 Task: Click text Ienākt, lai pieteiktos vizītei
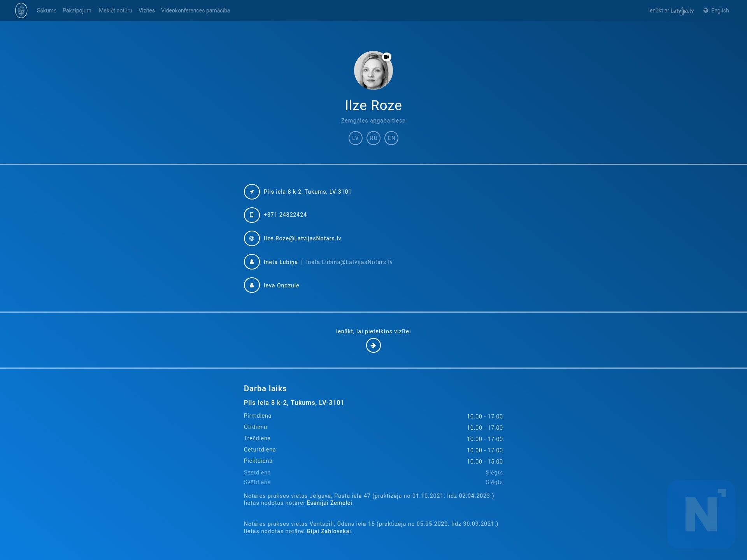tap(373, 331)
